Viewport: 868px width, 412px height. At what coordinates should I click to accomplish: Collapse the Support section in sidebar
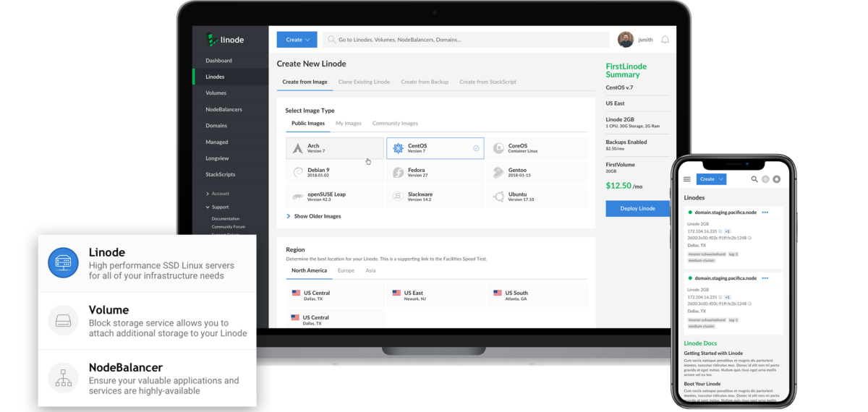pyautogui.click(x=218, y=207)
